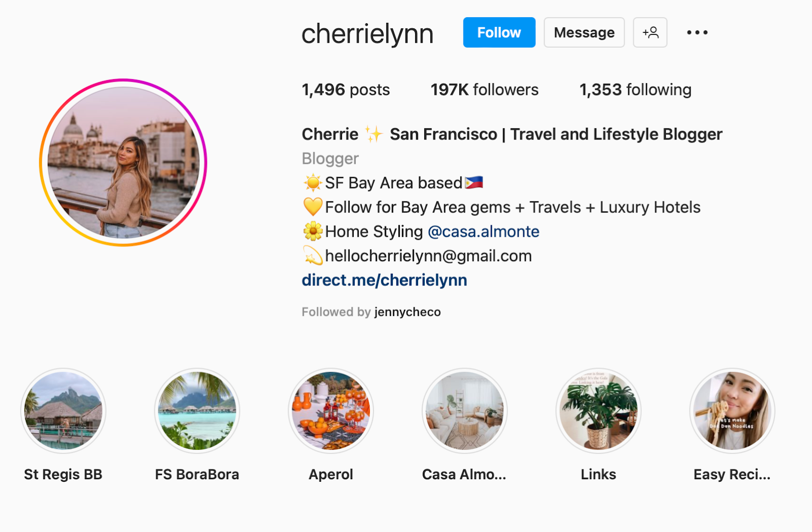Image resolution: width=812 pixels, height=532 pixels.
Task: Open the FS BoraBora story highlight
Action: [197, 411]
